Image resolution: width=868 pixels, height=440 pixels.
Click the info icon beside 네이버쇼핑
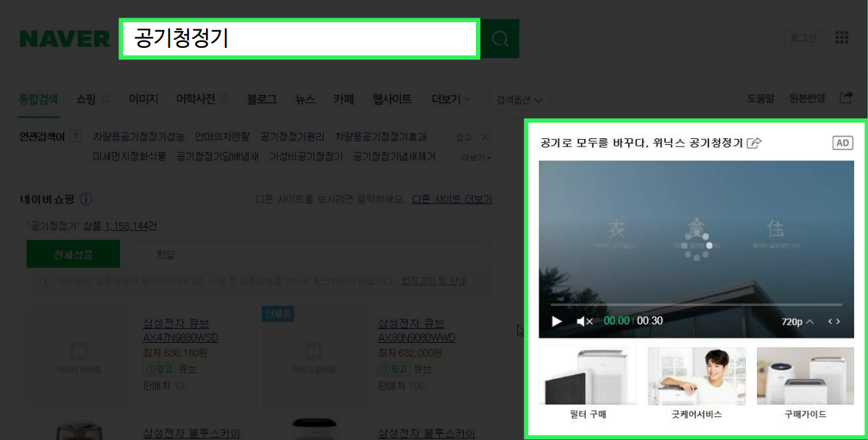pyautogui.click(x=86, y=199)
